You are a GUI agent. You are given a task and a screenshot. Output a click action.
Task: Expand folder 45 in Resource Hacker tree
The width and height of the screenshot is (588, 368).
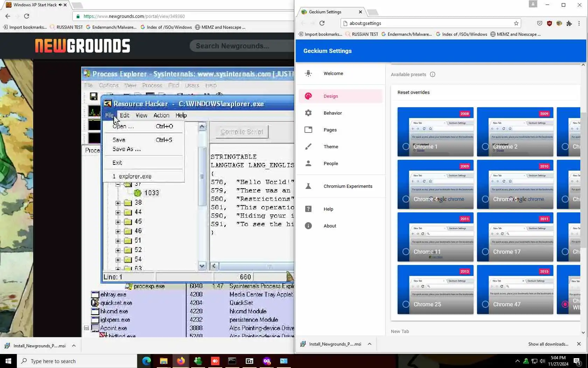click(x=118, y=222)
